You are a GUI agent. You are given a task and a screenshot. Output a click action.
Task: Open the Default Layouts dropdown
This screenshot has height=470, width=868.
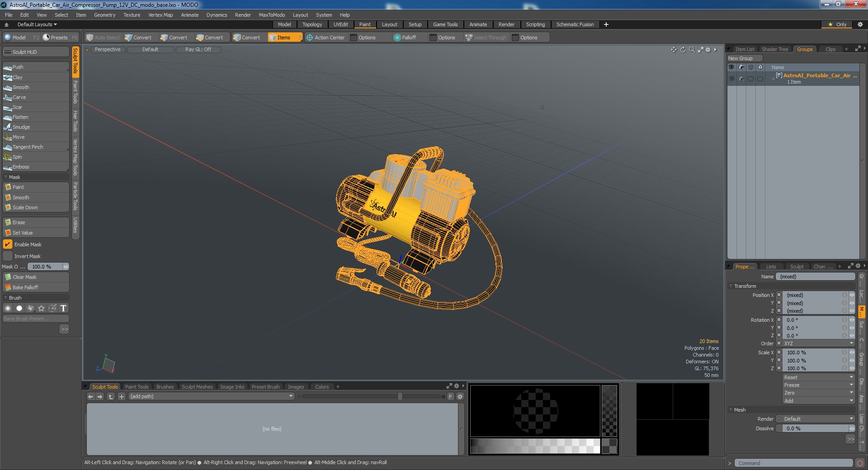coord(37,24)
